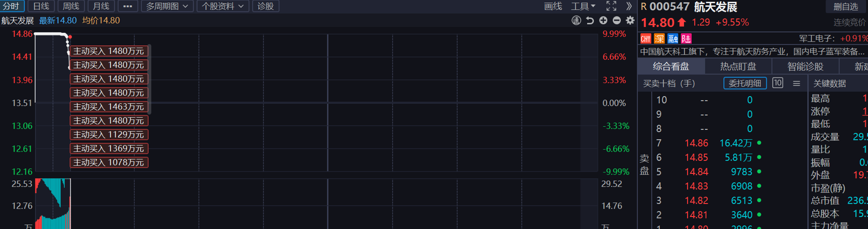This screenshot has width=868, height=229.
Task: Switch to the 热点盯盘 tab
Action: point(738,66)
